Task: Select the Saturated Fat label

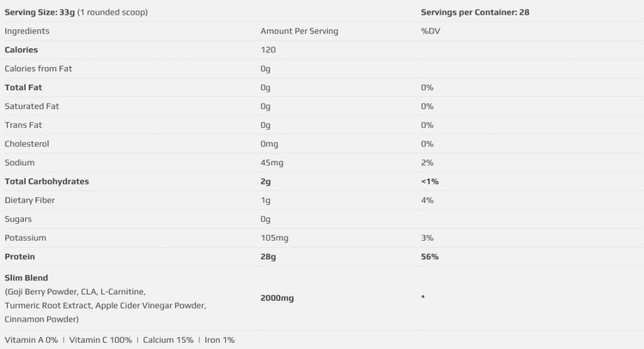Action: [x=32, y=106]
